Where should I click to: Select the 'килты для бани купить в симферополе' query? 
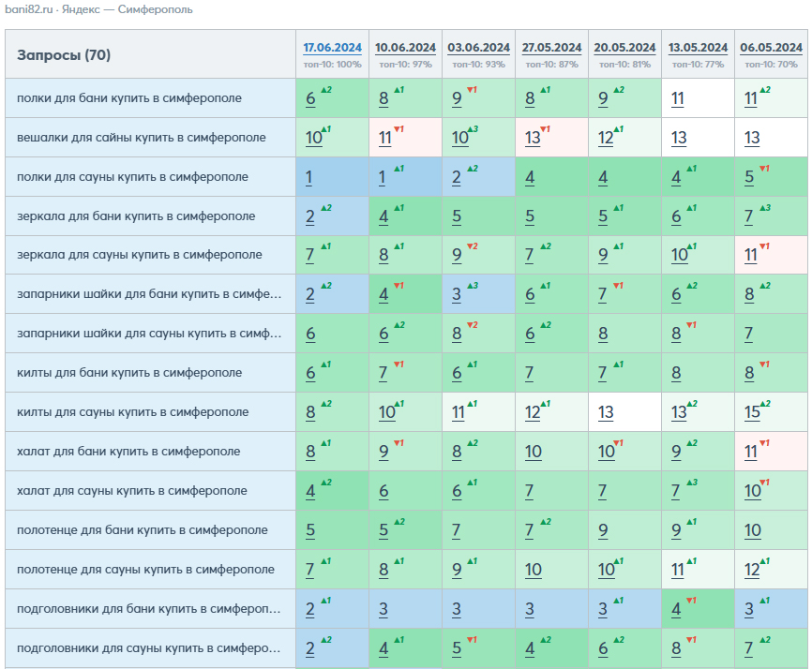point(129,373)
